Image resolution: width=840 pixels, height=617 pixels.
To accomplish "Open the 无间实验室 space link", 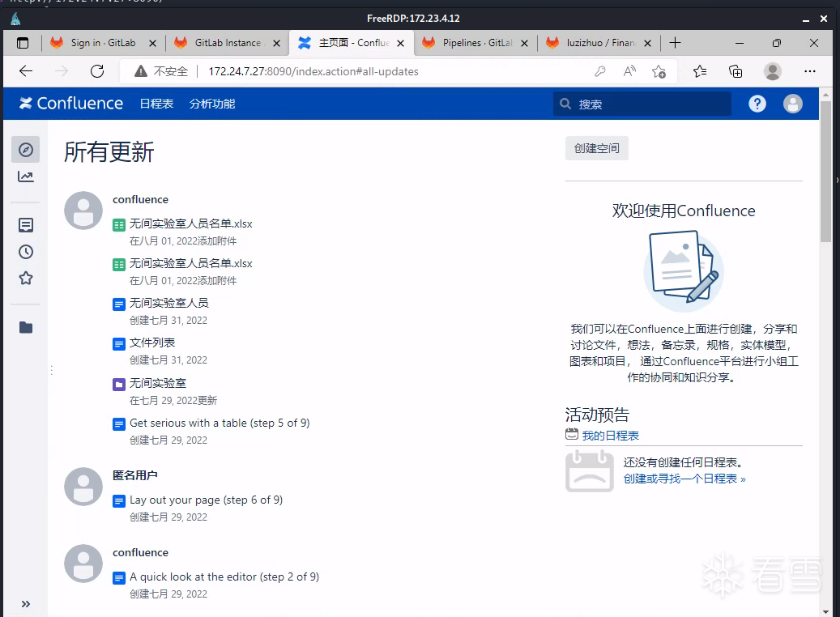I will pos(157,384).
